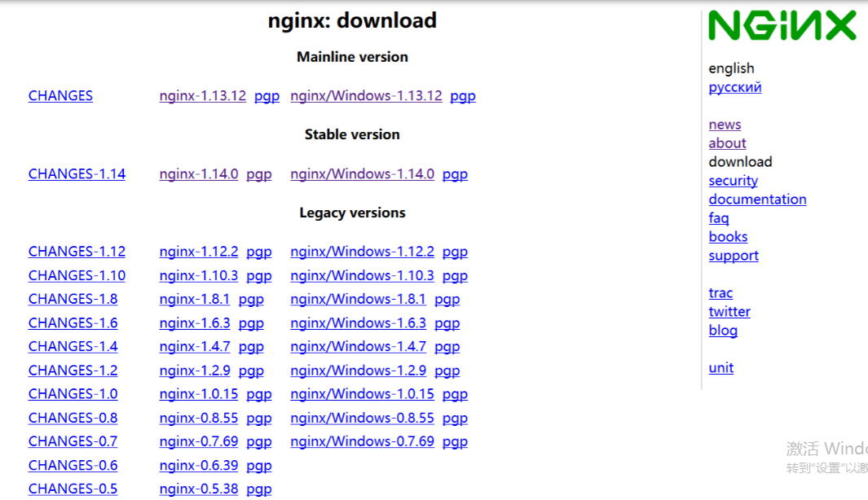Image resolution: width=868 pixels, height=500 pixels.
Task: Open the books page
Action: 728,237
